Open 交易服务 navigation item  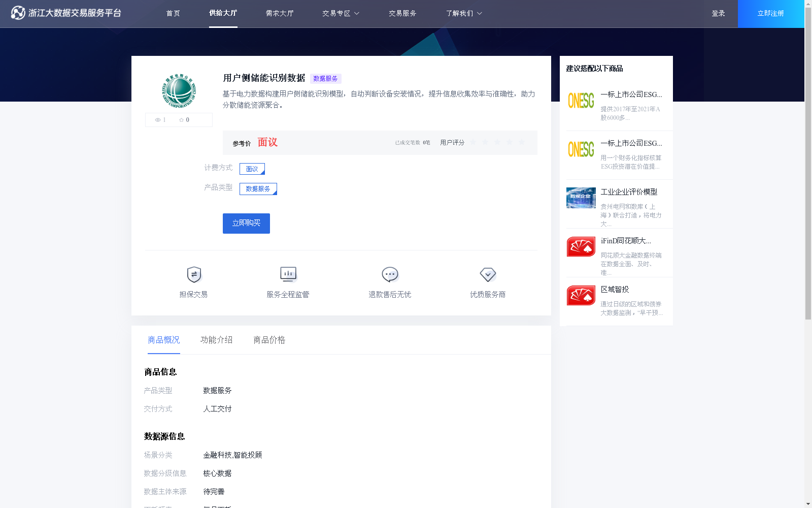point(402,14)
